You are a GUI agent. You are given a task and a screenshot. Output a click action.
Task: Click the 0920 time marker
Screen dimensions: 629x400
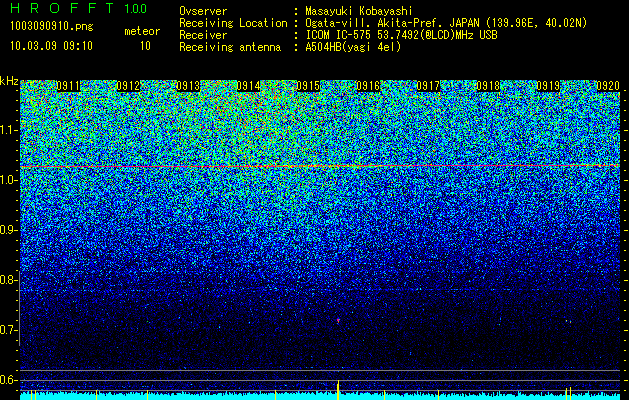pyautogui.click(x=608, y=86)
